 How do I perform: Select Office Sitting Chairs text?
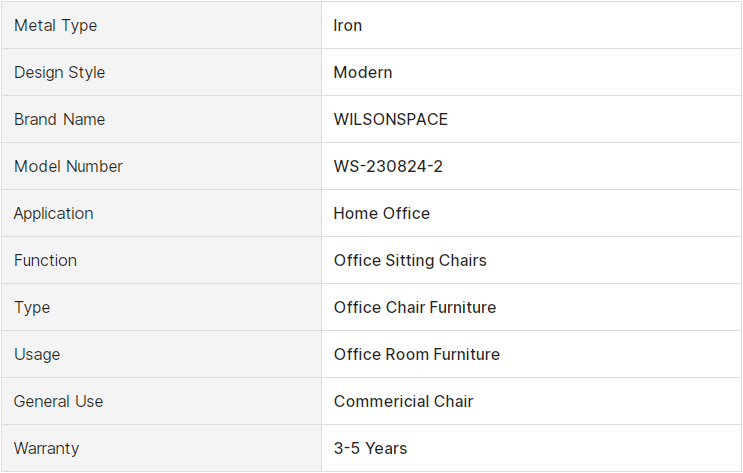(410, 260)
